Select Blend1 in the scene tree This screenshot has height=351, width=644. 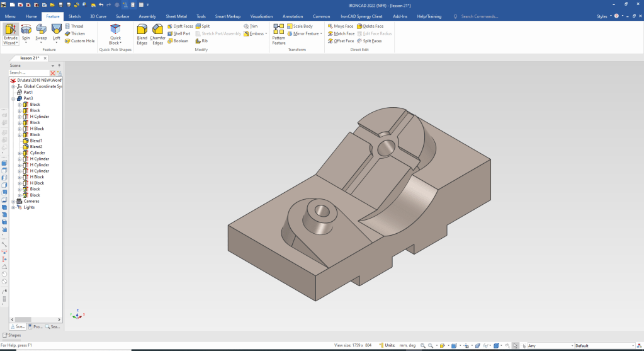tap(36, 141)
